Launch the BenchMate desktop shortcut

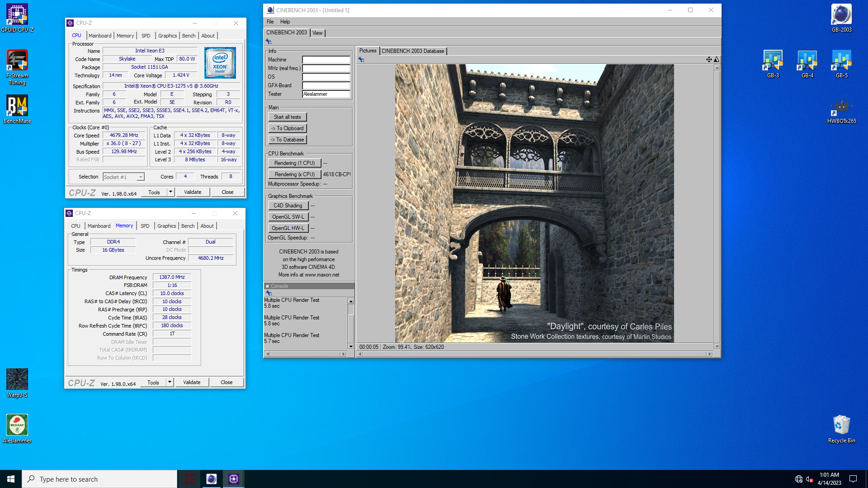17,109
